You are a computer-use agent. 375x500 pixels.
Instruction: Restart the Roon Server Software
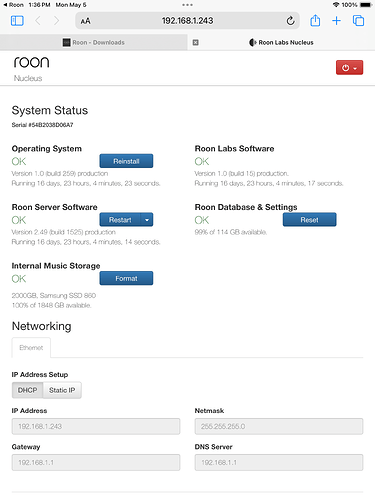click(x=120, y=220)
